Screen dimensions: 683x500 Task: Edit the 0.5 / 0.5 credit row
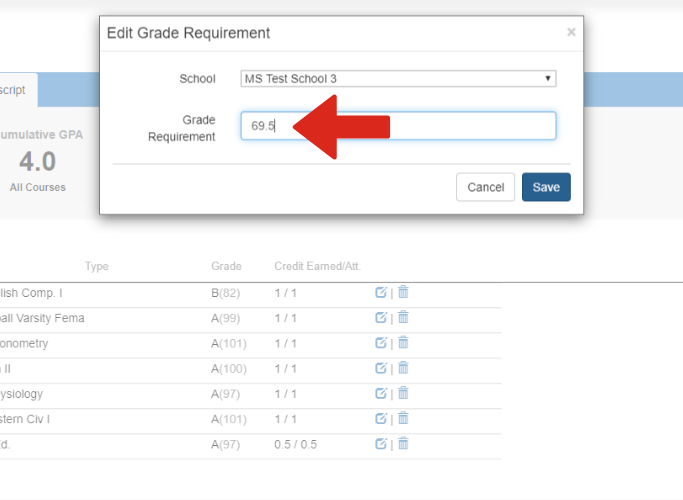pyautogui.click(x=380, y=444)
